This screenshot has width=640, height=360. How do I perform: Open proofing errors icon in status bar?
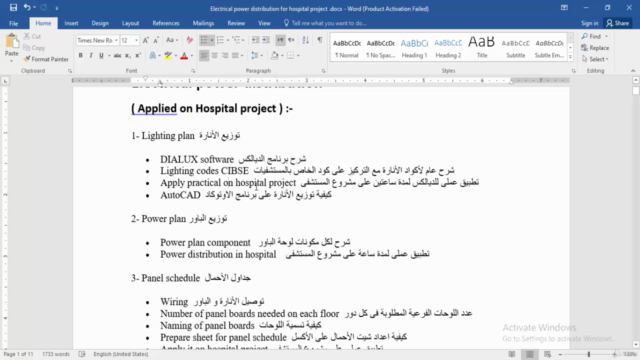82,354
